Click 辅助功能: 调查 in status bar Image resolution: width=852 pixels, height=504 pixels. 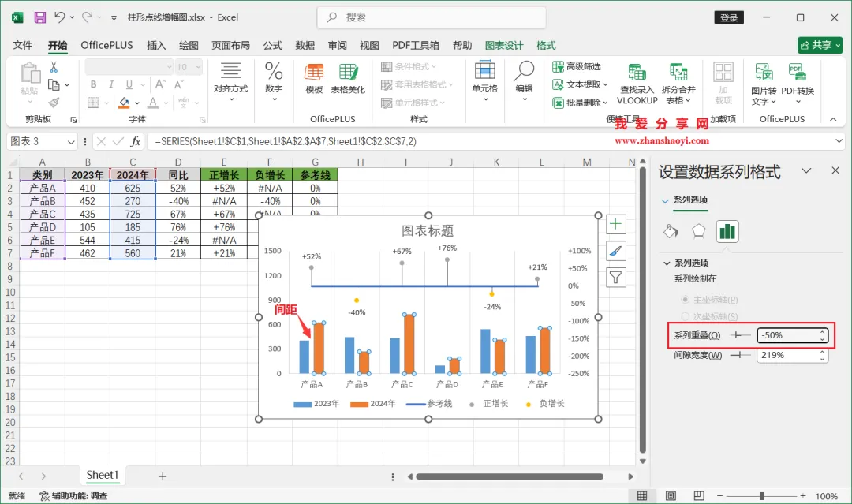(74, 496)
